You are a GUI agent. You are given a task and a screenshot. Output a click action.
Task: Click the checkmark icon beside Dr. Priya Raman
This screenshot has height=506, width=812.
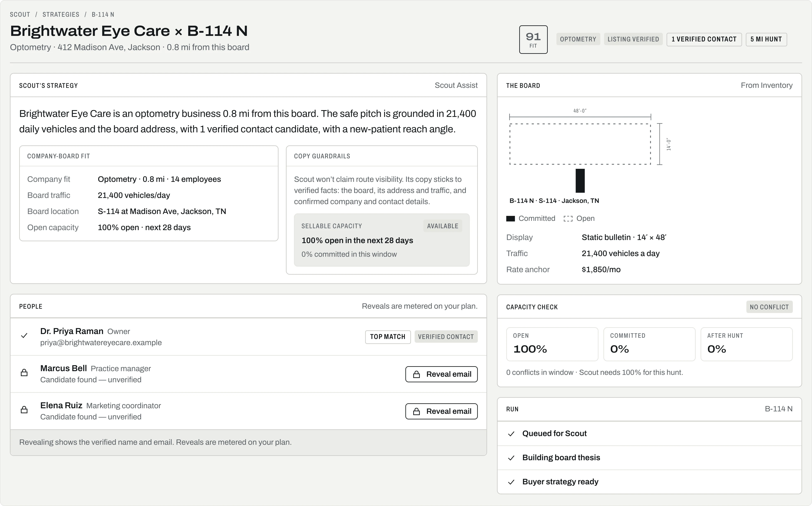(24, 336)
